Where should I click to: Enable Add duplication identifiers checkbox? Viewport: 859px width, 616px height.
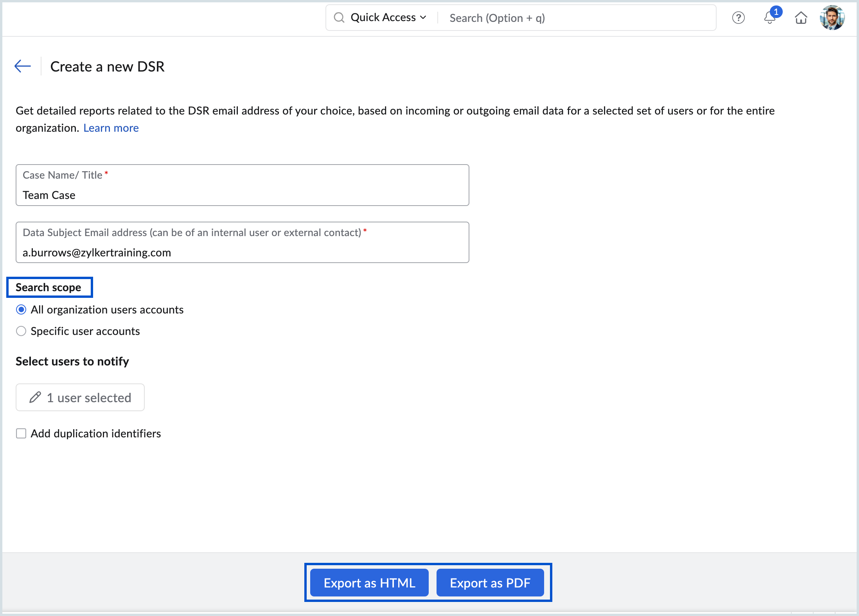click(x=21, y=433)
